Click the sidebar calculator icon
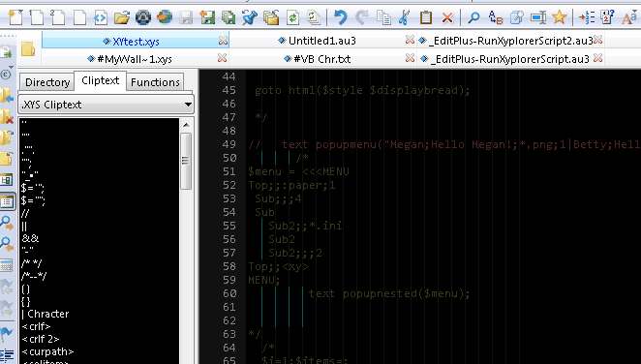The height and width of the screenshot is (364, 641). click(x=6, y=265)
